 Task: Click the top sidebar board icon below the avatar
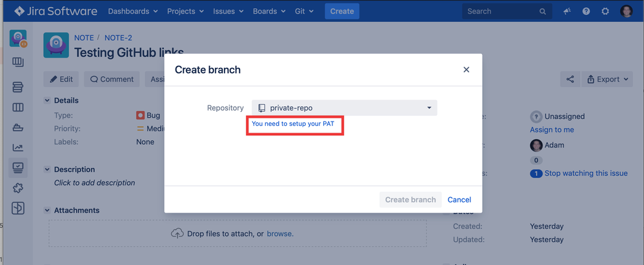click(x=17, y=62)
